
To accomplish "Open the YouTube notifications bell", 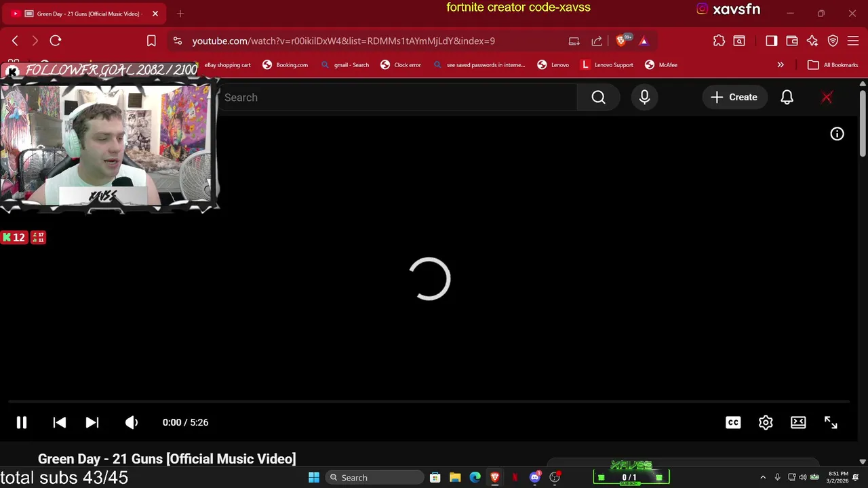I will (x=787, y=98).
